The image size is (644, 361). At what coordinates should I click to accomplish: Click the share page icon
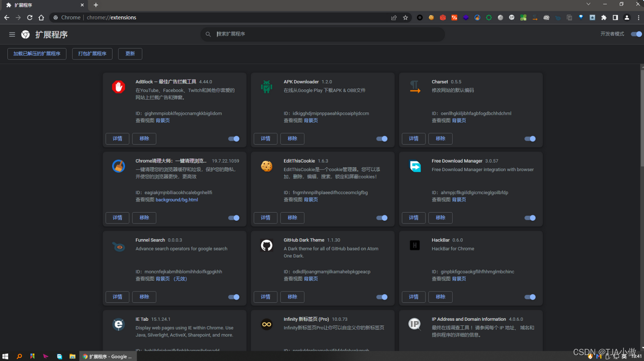pos(394,18)
